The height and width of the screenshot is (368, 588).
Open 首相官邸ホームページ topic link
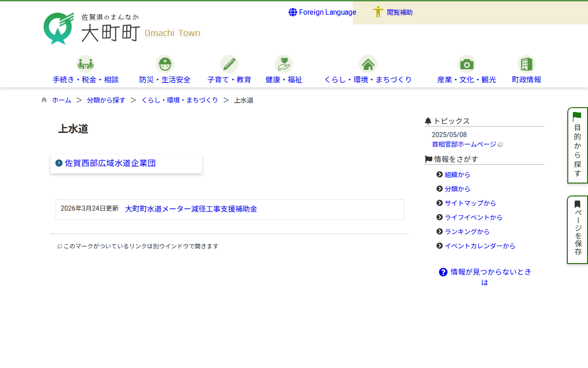click(x=464, y=144)
